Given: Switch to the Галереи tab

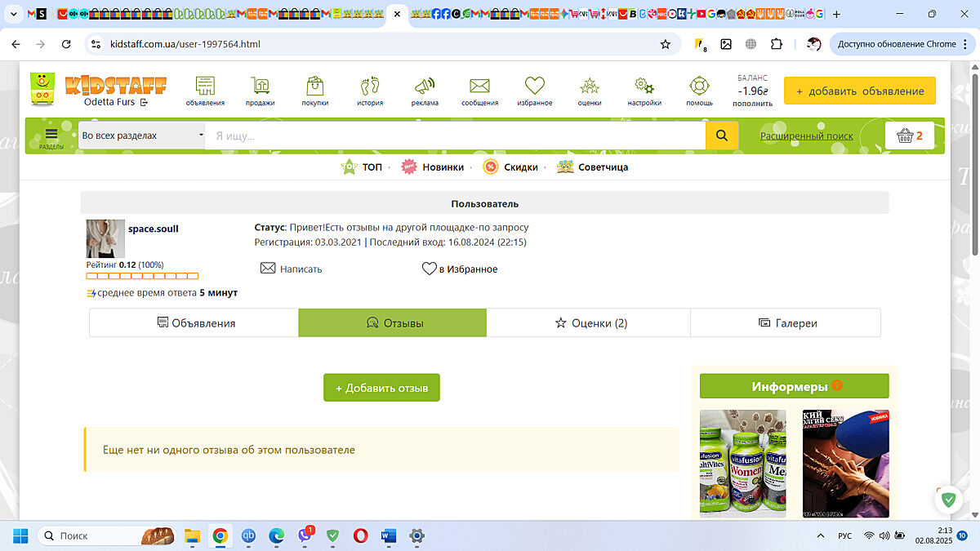Looking at the screenshot, I should click(x=786, y=322).
